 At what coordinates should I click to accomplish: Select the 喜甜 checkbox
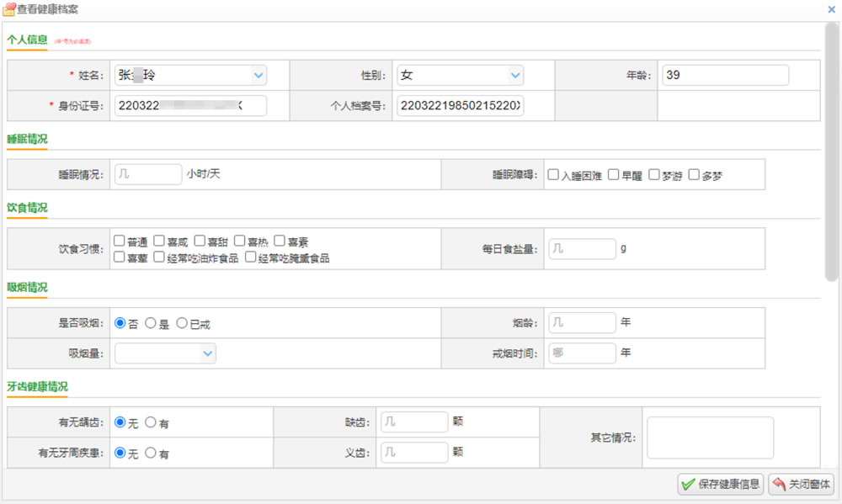tap(200, 241)
